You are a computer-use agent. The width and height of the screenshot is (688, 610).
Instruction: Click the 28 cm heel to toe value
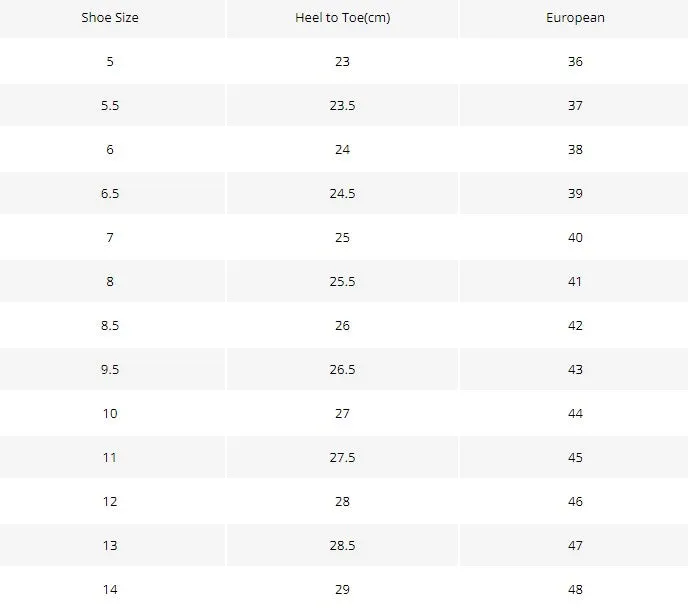point(342,502)
